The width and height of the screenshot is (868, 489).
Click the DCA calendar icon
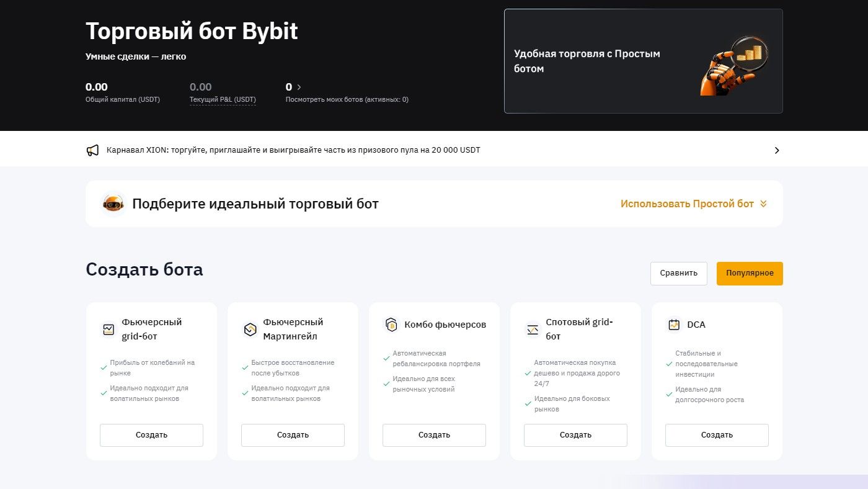click(x=673, y=325)
